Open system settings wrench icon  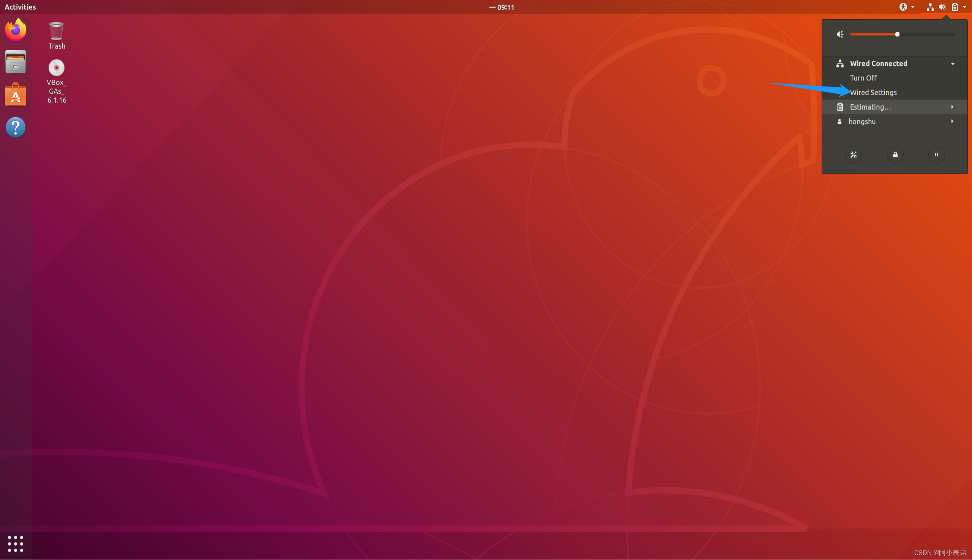[853, 155]
